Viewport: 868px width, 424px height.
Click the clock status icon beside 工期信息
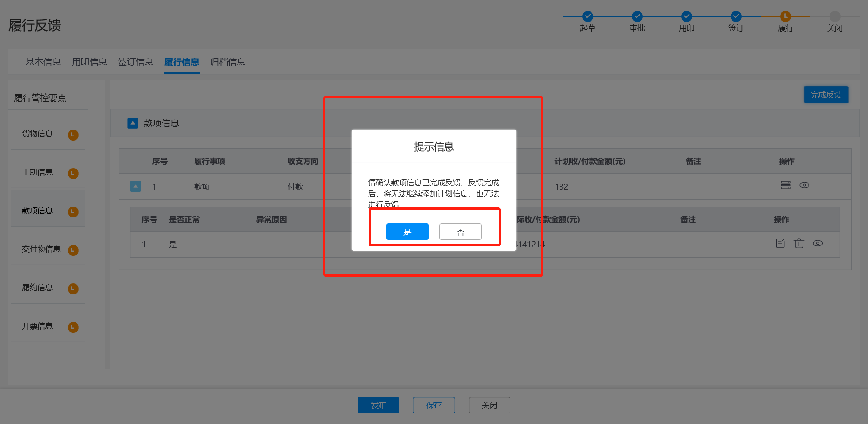tap(73, 173)
